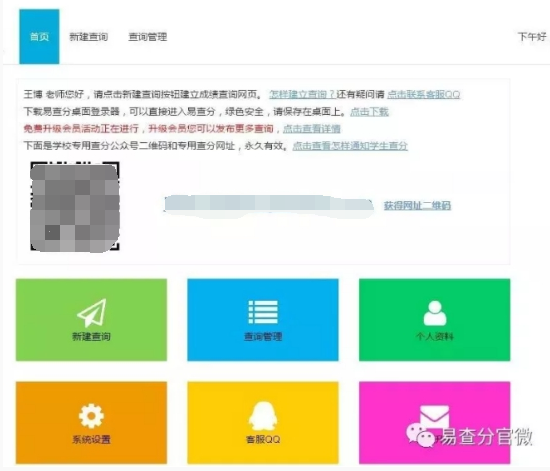
Task: Click the 查询管理 label on blue tile
Action: (x=263, y=337)
